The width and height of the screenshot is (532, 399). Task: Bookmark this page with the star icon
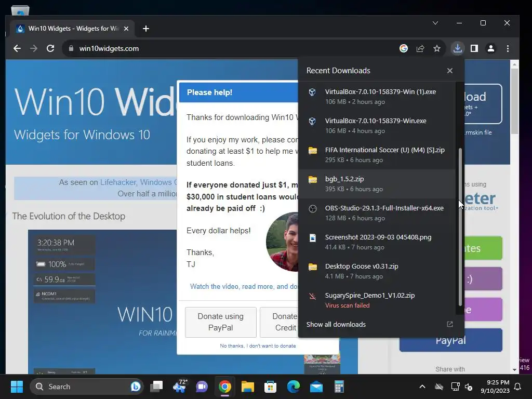click(436, 48)
